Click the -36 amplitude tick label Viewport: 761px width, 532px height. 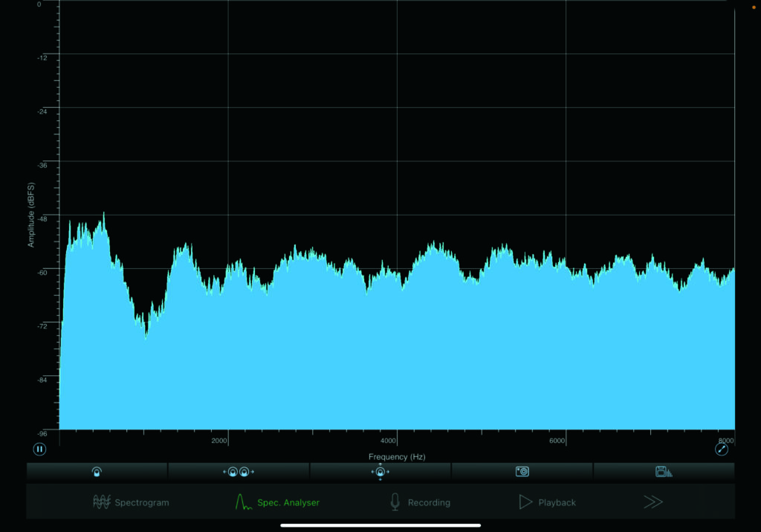coord(42,166)
